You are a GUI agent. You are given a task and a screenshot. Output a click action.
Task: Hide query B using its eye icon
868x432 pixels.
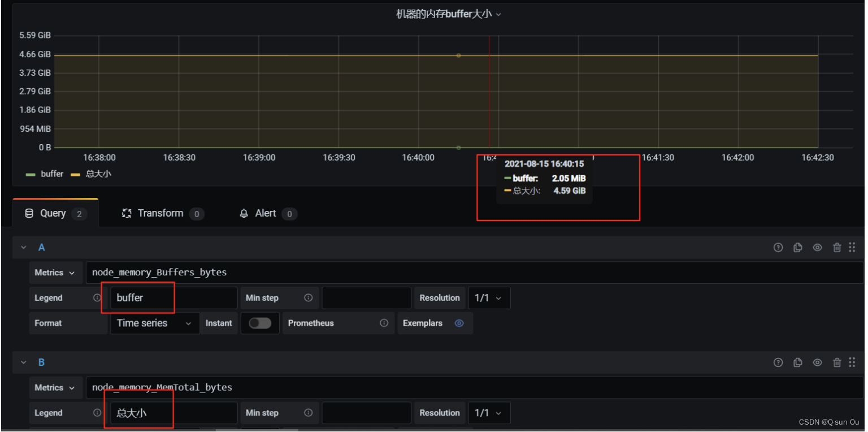point(818,362)
